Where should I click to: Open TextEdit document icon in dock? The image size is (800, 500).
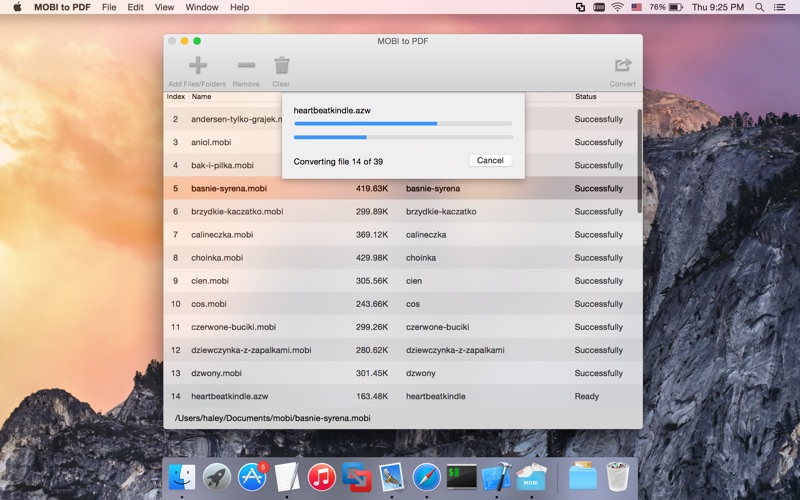[x=287, y=478]
